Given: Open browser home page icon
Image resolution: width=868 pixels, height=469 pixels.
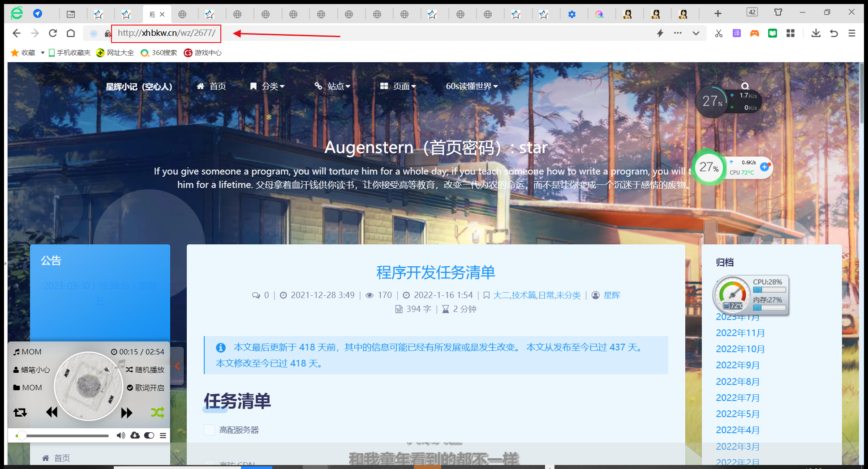Looking at the screenshot, I should coord(71,33).
